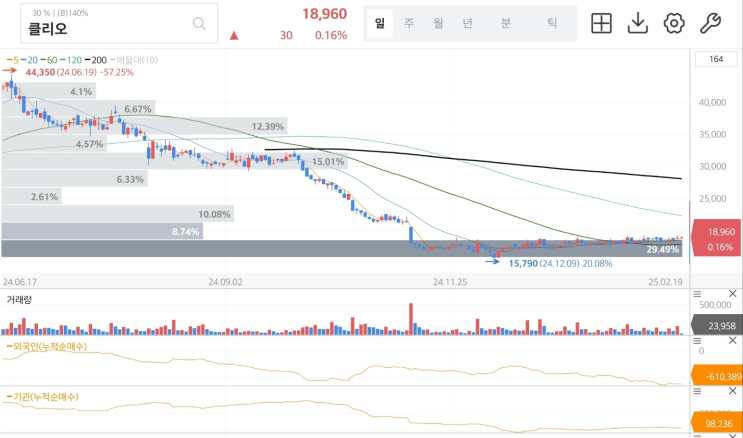Click the 거래량 volume indicator label
Image resolution: width=743 pixels, height=438 pixels.
coord(19,300)
